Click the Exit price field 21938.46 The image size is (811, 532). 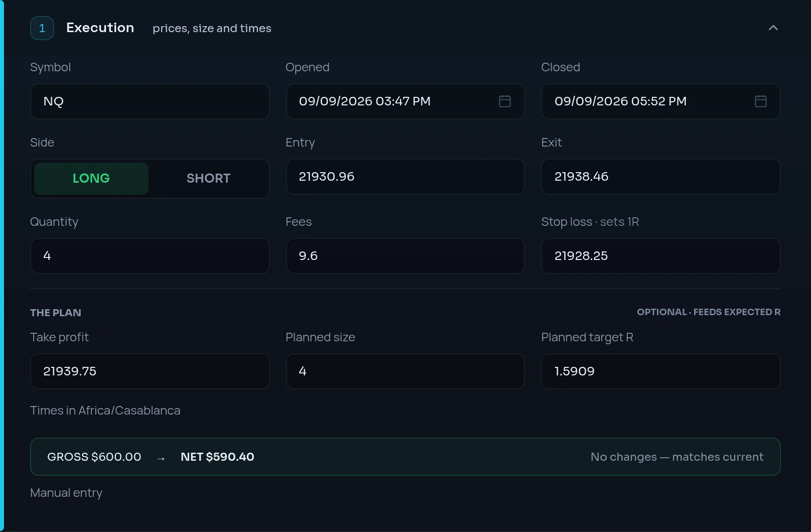click(661, 177)
